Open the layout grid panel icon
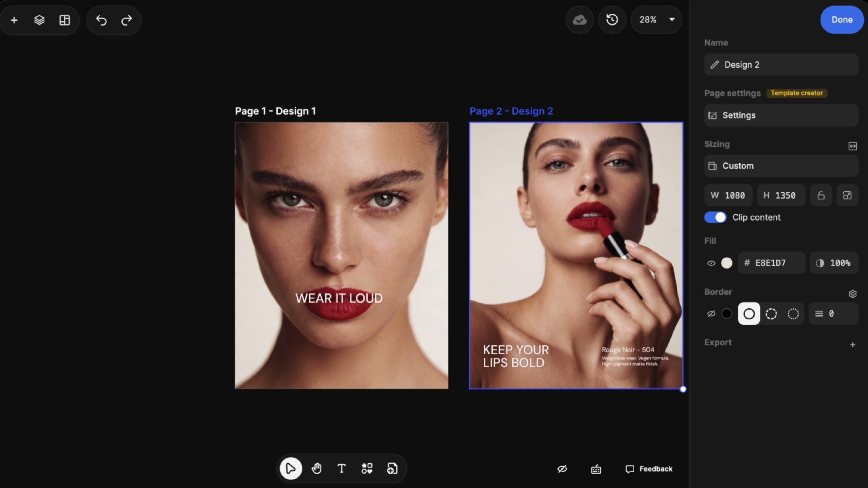This screenshot has width=868, height=488. click(65, 20)
